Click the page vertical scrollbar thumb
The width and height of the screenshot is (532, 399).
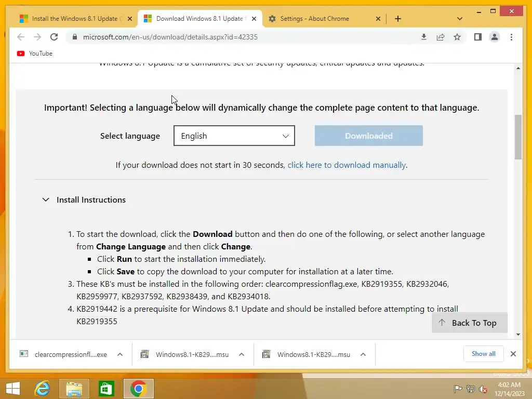[518, 137]
